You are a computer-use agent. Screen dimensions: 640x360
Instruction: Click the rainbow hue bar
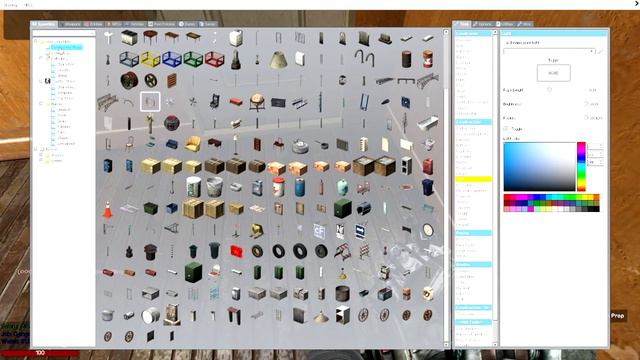[581, 167]
